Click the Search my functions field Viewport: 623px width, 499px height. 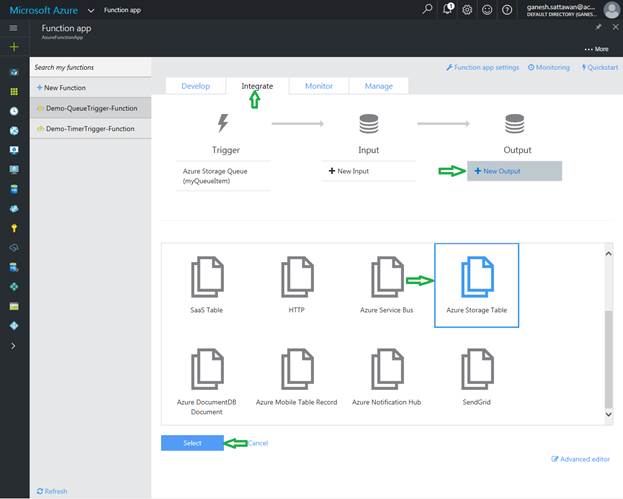click(x=90, y=68)
